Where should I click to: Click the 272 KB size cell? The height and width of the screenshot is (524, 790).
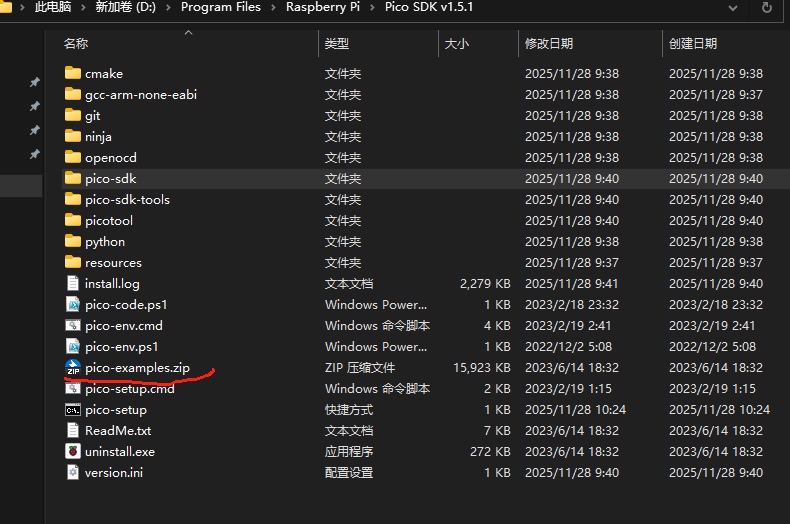(490, 452)
